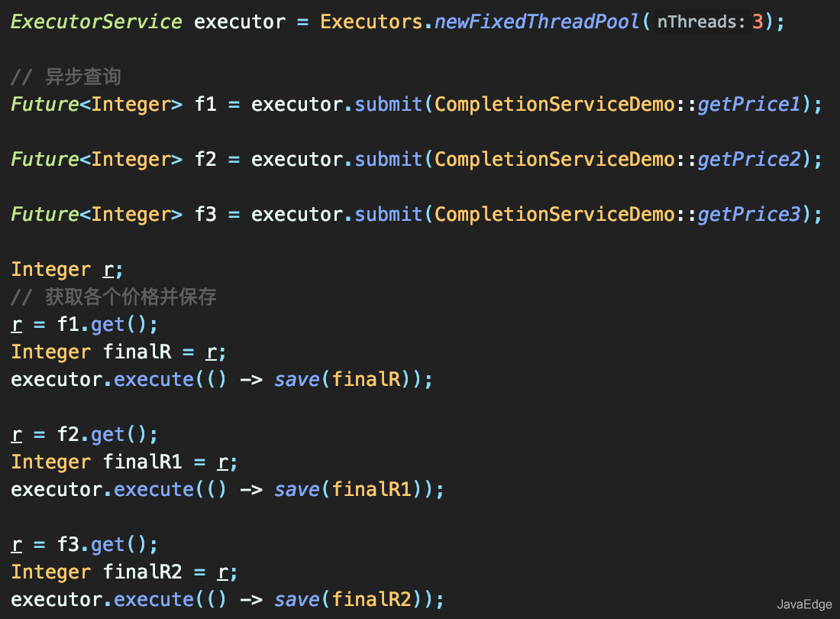Click the f1 variable declaration

(x=205, y=104)
